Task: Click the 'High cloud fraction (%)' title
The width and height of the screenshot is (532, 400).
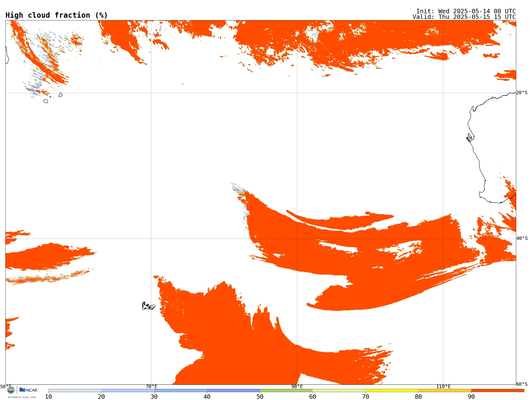Action: (57, 15)
